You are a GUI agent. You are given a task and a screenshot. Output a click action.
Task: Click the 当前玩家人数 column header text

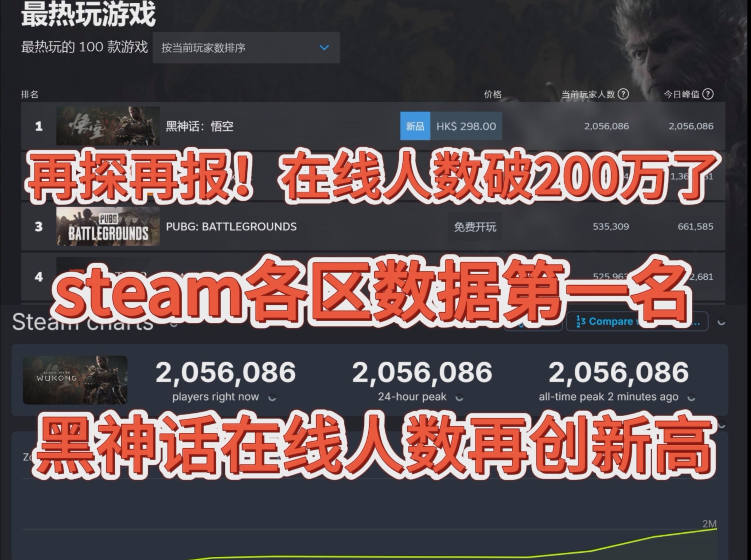(588, 94)
